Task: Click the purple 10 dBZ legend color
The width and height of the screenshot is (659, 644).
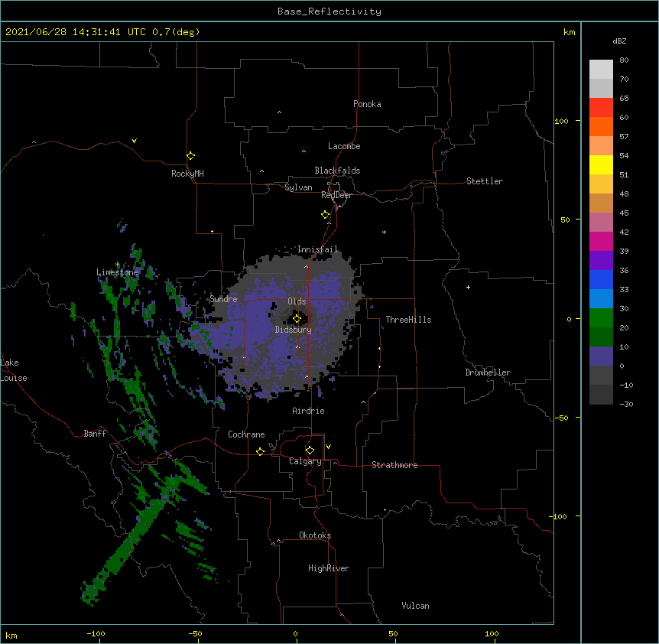Action: coord(601,356)
